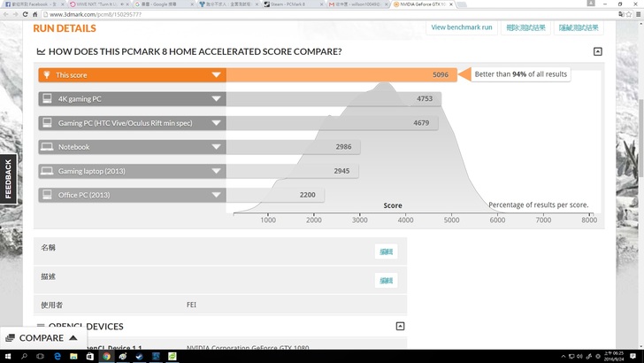This screenshot has width=644, height=363.
Task: Open Task View from the taskbar
Action: pos(41,357)
